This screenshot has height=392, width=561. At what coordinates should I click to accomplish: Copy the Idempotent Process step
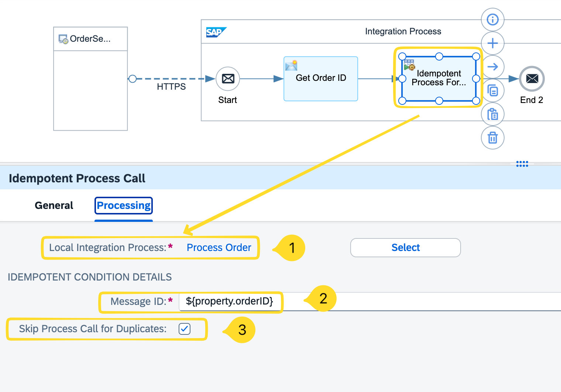(x=492, y=90)
